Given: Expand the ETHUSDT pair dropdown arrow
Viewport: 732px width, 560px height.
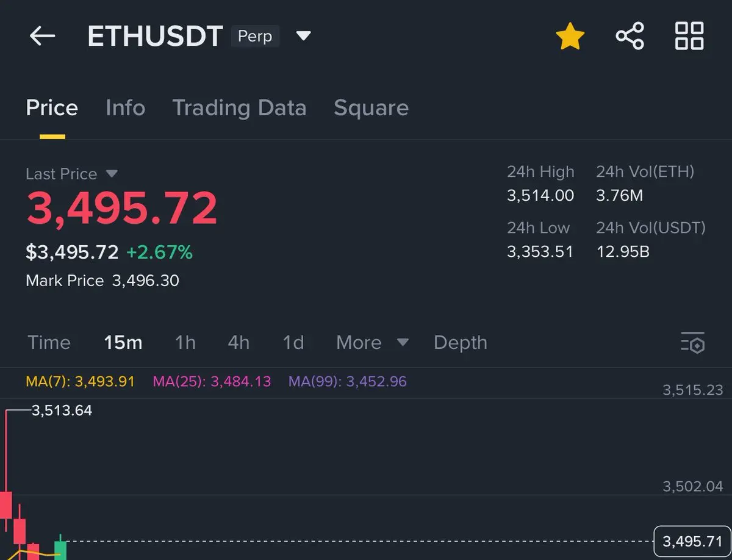Looking at the screenshot, I should coord(303,36).
